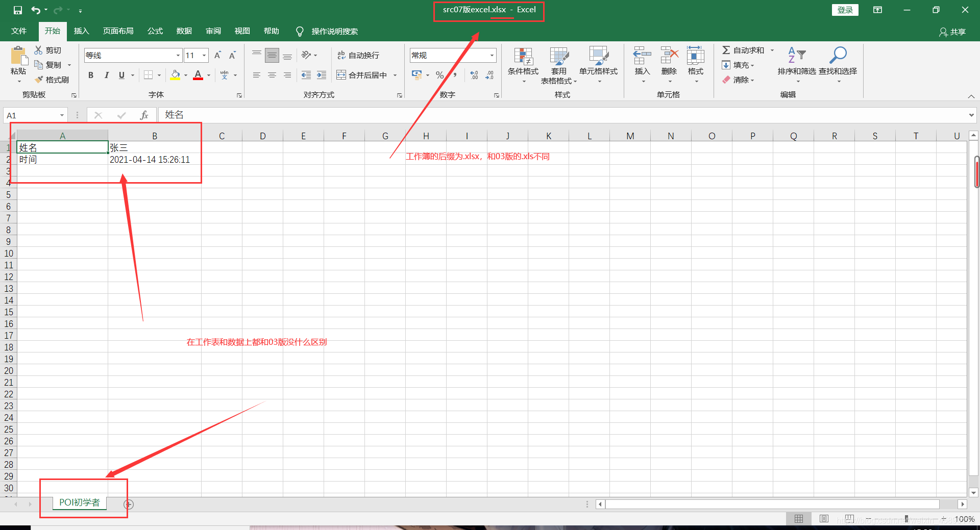This screenshot has height=530, width=980.
Task: Toggle Underline formatting
Action: tap(121, 75)
